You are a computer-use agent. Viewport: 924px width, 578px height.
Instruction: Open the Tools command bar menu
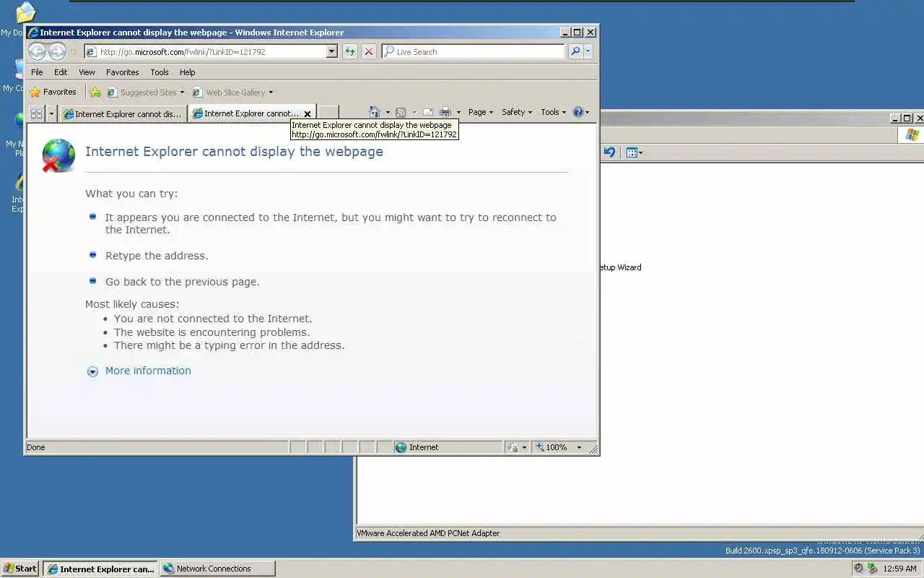[x=554, y=112]
